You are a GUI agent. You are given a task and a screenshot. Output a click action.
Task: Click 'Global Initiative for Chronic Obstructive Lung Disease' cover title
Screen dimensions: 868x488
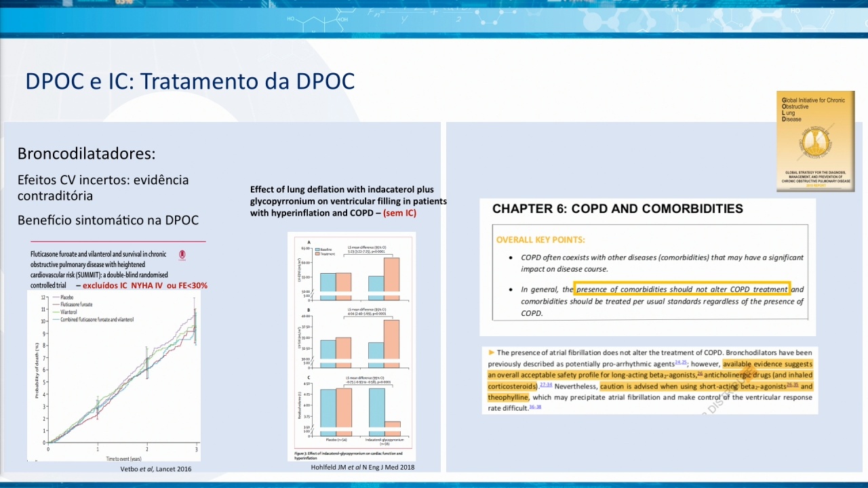tap(814, 110)
